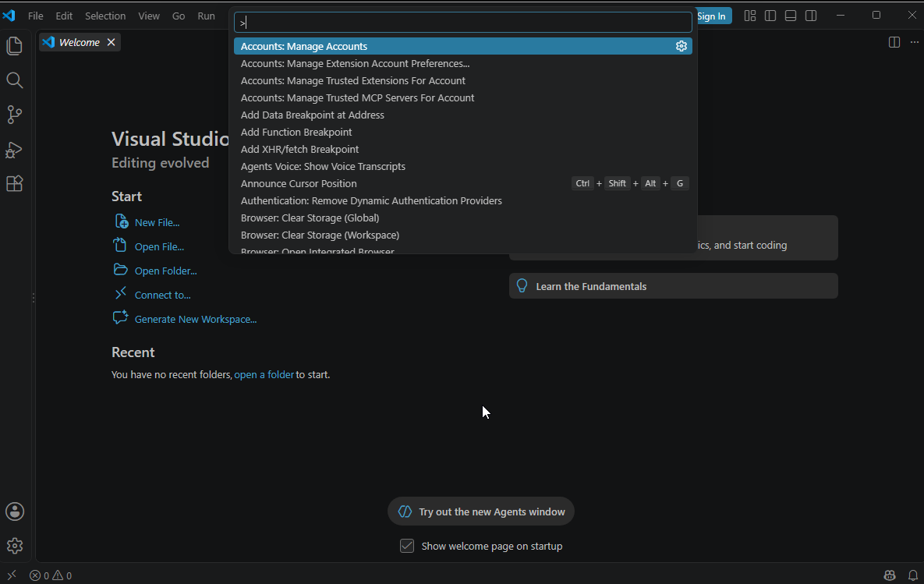Click the Connect to remote icon
The image size is (924, 584).
coord(120,293)
